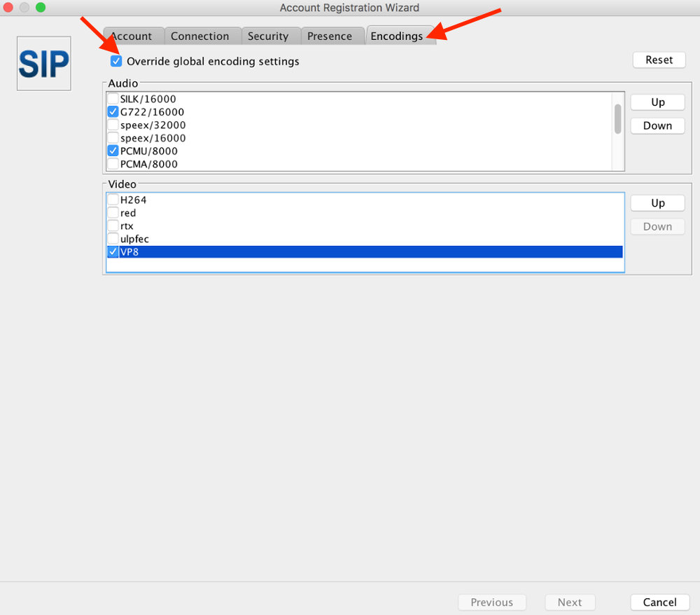Switch to the Account tab
Viewport: 700px width, 615px height.
tap(133, 36)
